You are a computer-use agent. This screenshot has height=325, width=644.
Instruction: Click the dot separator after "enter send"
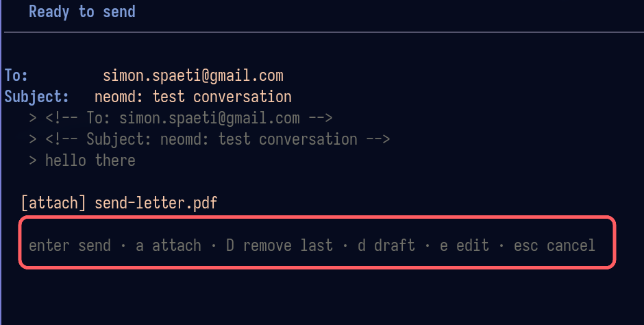click(123, 245)
